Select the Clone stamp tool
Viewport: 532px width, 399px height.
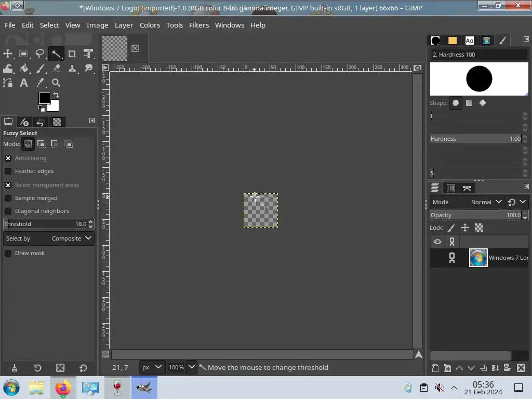(x=72, y=68)
